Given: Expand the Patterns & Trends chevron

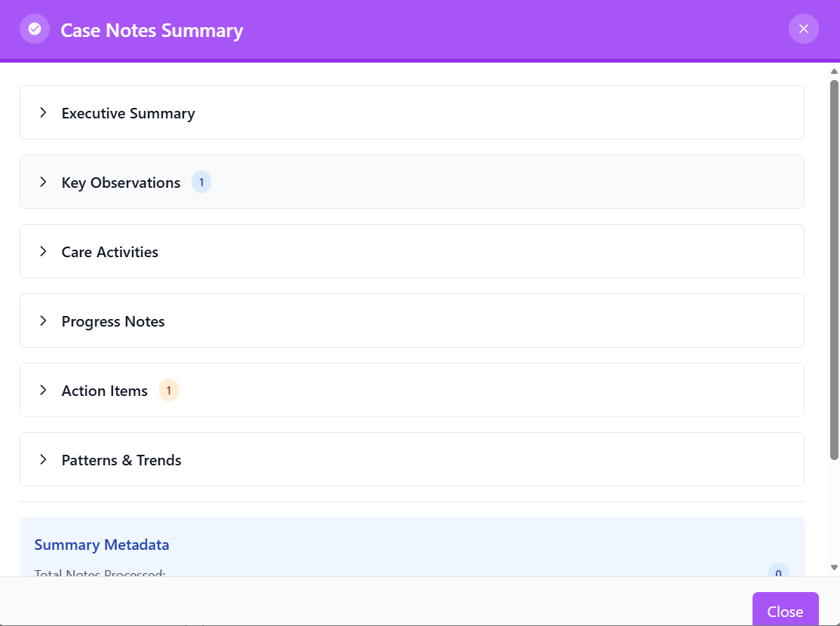Looking at the screenshot, I should [x=44, y=459].
